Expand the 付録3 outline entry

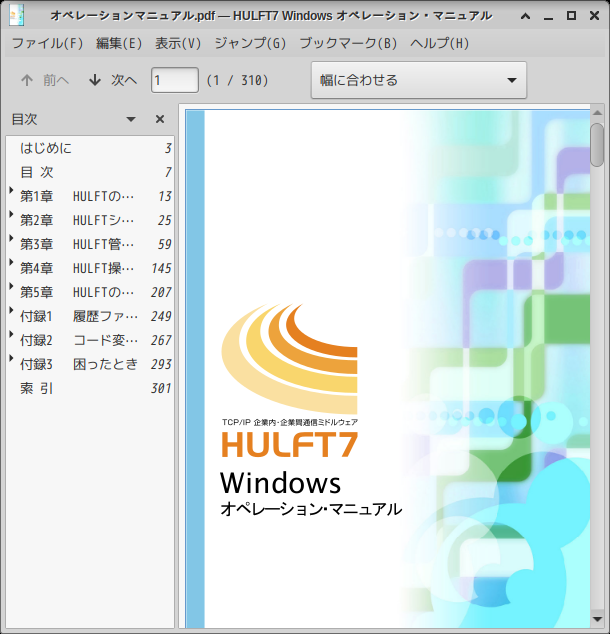pyautogui.click(x=12, y=358)
